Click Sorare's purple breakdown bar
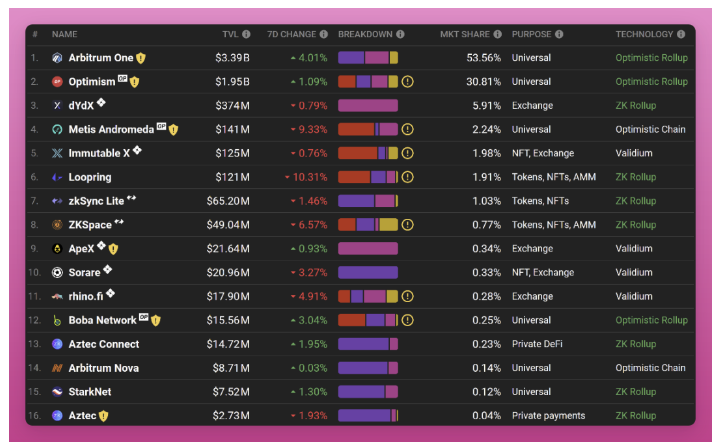 pos(368,273)
